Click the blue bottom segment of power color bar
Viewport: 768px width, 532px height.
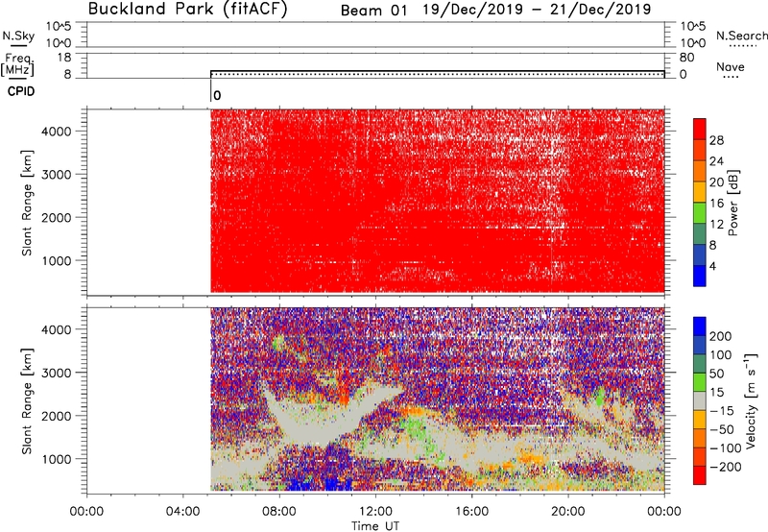tap(700, 276)
